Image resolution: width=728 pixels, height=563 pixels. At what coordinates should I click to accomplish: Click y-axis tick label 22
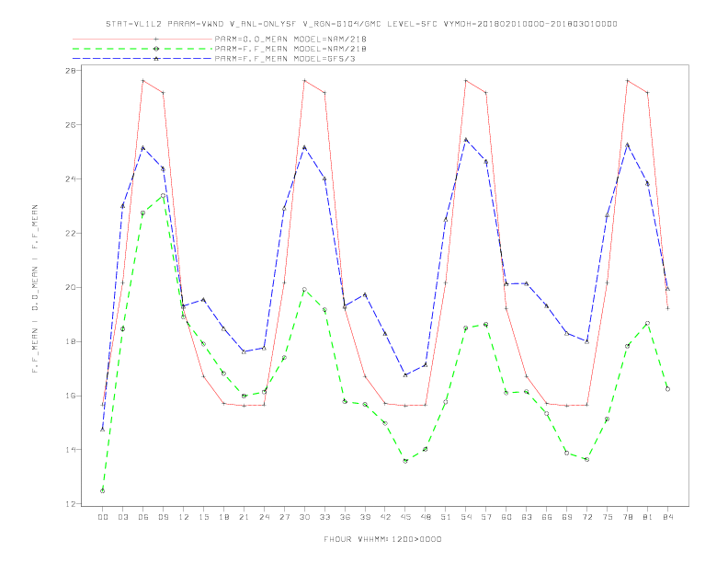click(x=72, y=233)
